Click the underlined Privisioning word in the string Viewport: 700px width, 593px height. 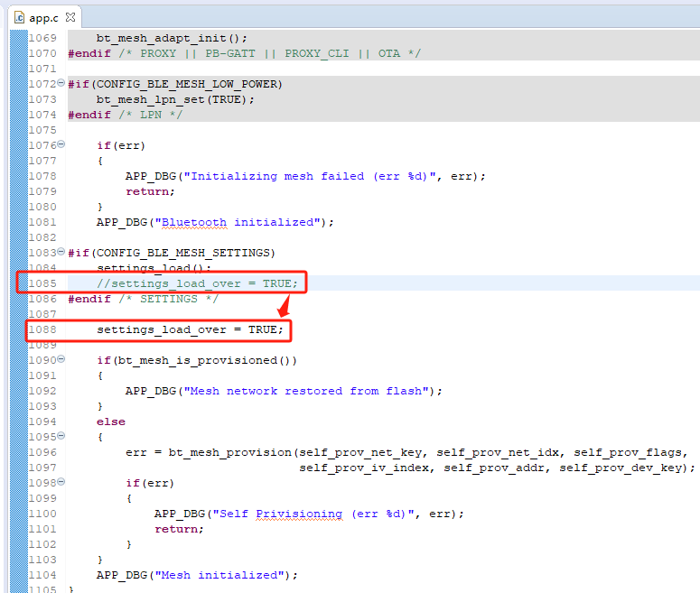(x=299, y=514)
